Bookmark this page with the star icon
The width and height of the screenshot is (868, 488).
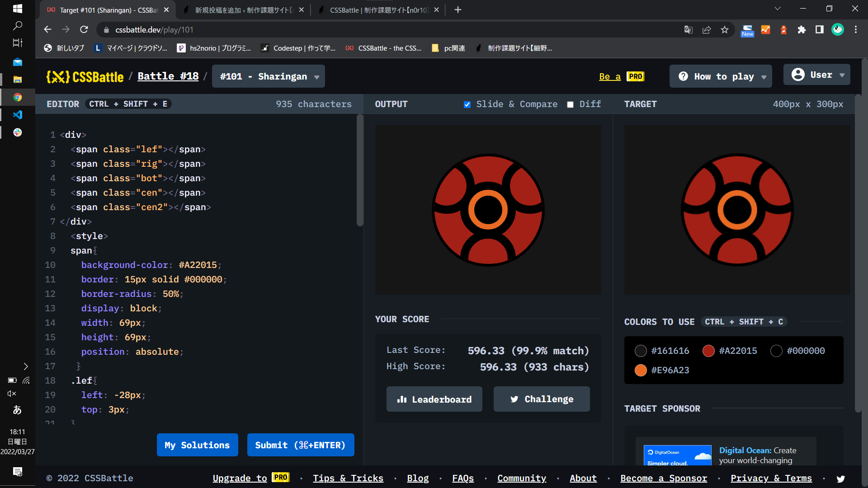pyautogui.click(x=725, y=30)
